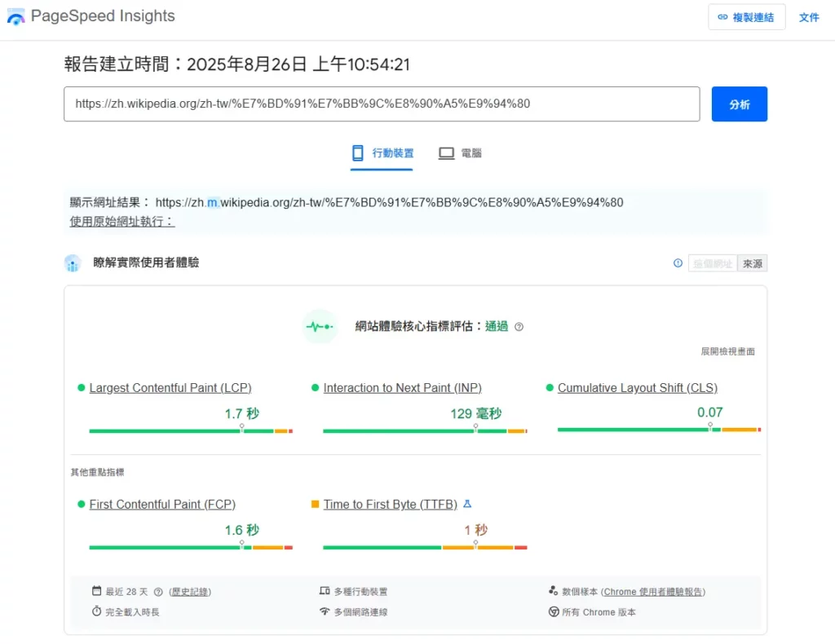Select the mobile device phone icon

(358, 153)
